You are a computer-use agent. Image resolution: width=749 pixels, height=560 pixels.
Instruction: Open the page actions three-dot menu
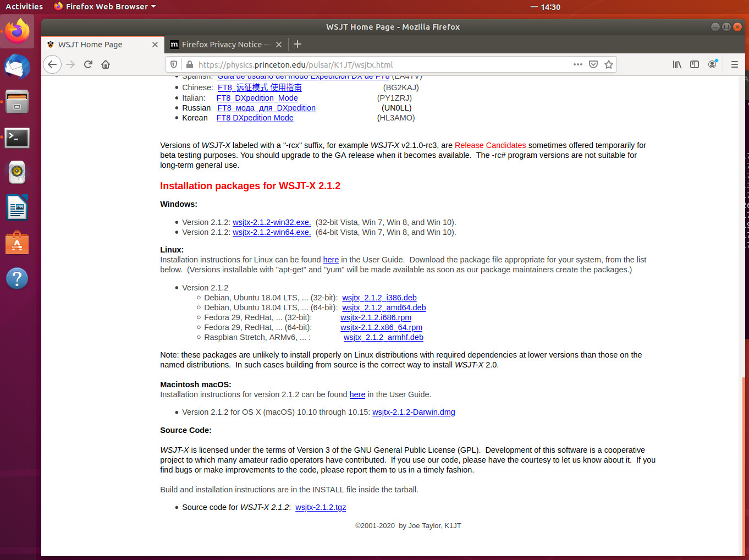point(577,64)
